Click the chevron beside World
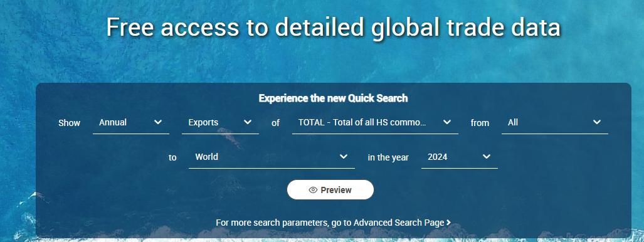Screen dimensions: 644x242 [x=344, y=157]
